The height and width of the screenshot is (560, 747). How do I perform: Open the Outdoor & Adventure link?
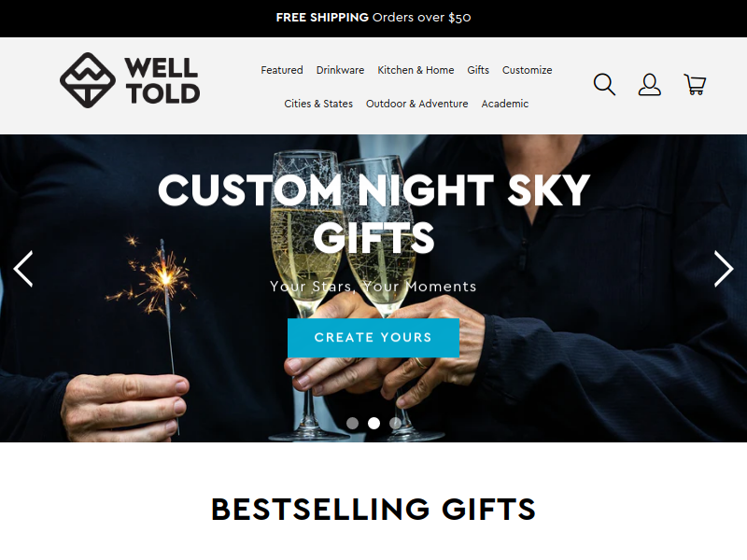(x=416, y=104)
